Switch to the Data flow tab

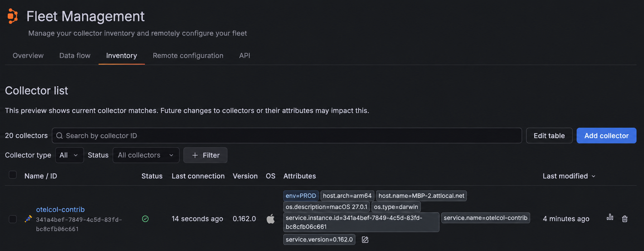[x=75, y=56]
